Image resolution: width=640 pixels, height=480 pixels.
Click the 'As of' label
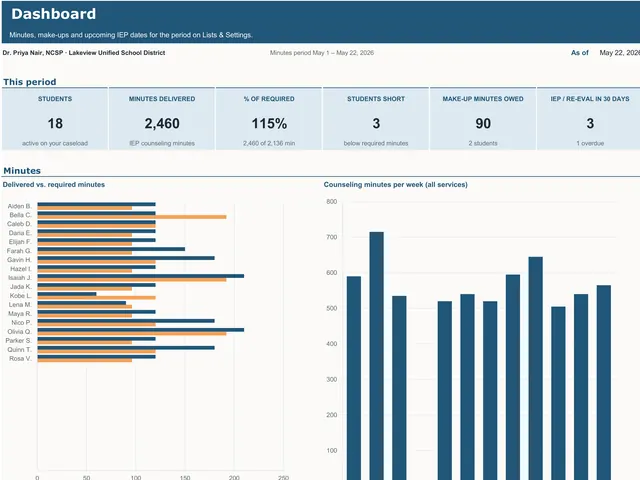pyautogui.click(x=580, y=53)
